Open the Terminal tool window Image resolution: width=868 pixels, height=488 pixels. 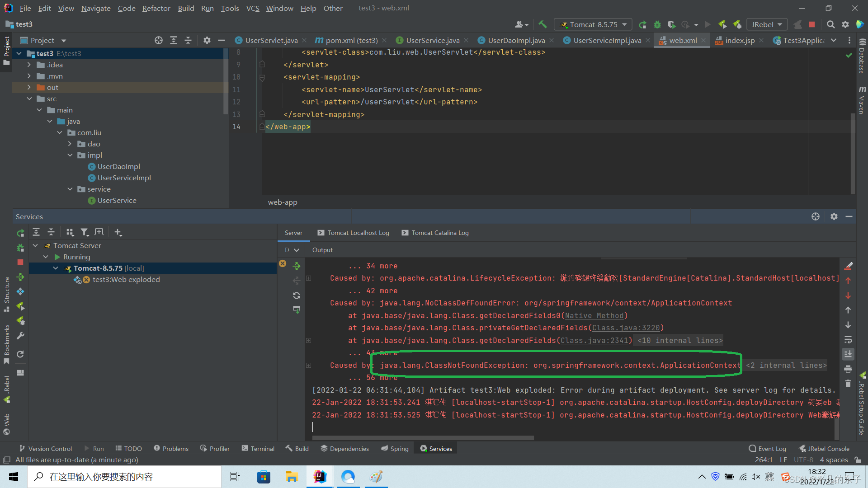click(x=258, y=448)
